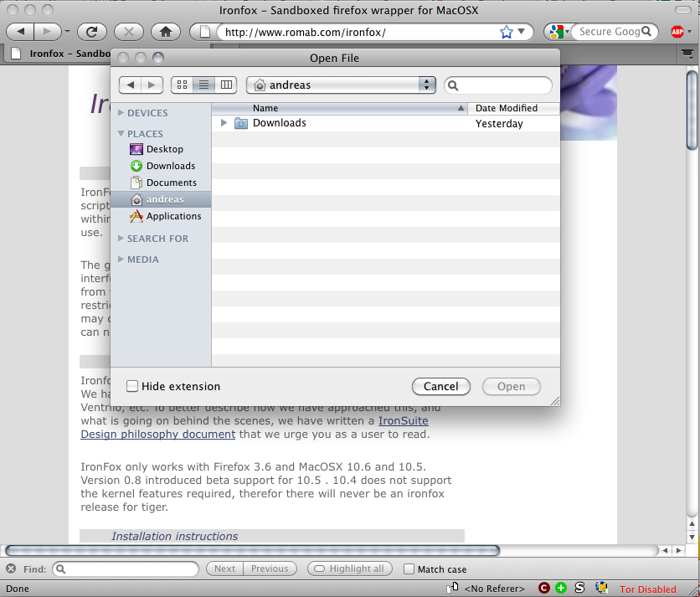Check the Hide extension checkbox
The width and height of the screenshot is (700, 597).
[131, 386]
